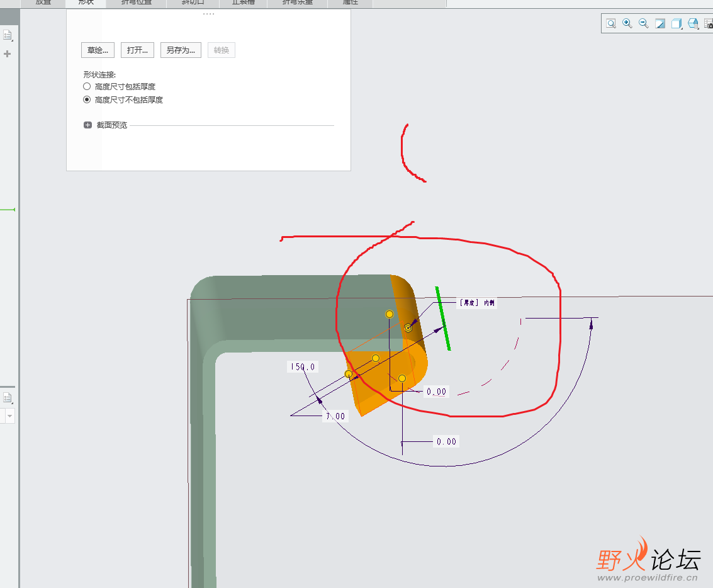The height and width of the screenshot is (588, 713).
Task: Open the view manager camera icon
Action: (x=709, y=23)
